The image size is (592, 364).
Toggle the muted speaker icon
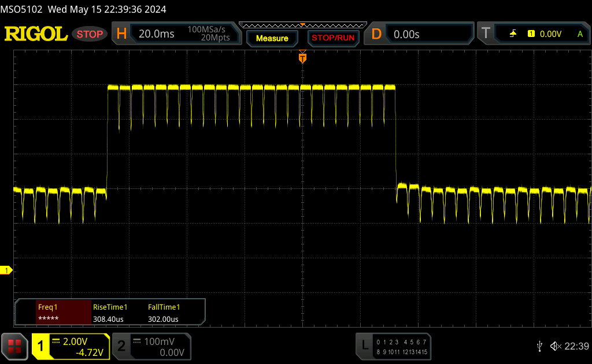556,346
